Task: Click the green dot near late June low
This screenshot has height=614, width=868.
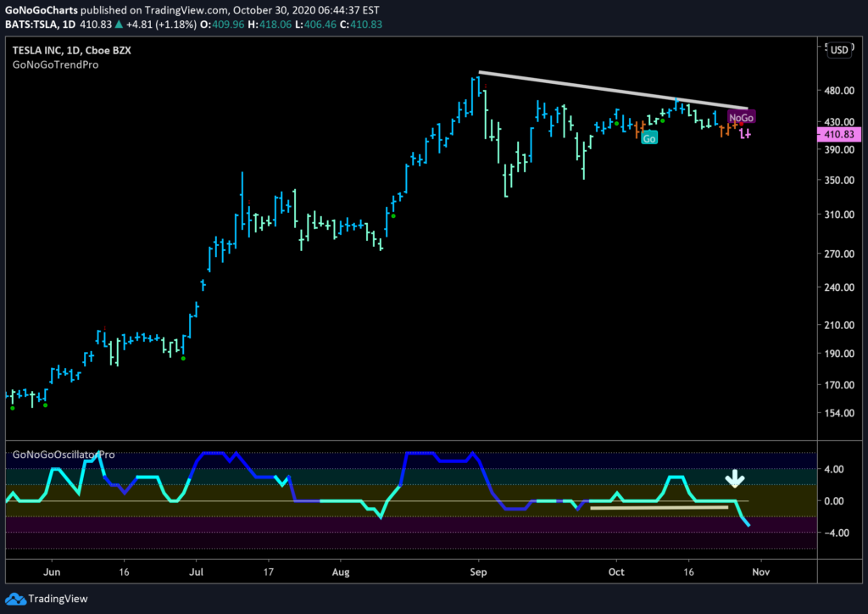Action: point(183,358)
